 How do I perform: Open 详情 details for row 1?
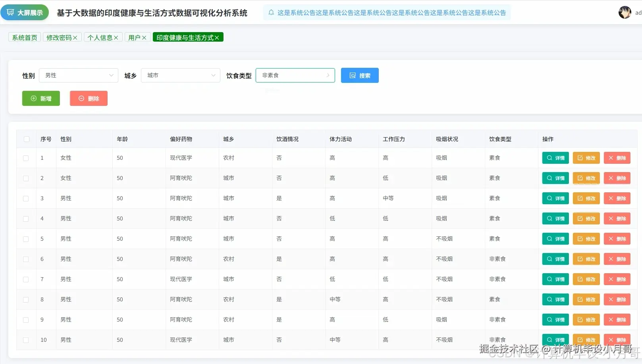click(555, 158)
